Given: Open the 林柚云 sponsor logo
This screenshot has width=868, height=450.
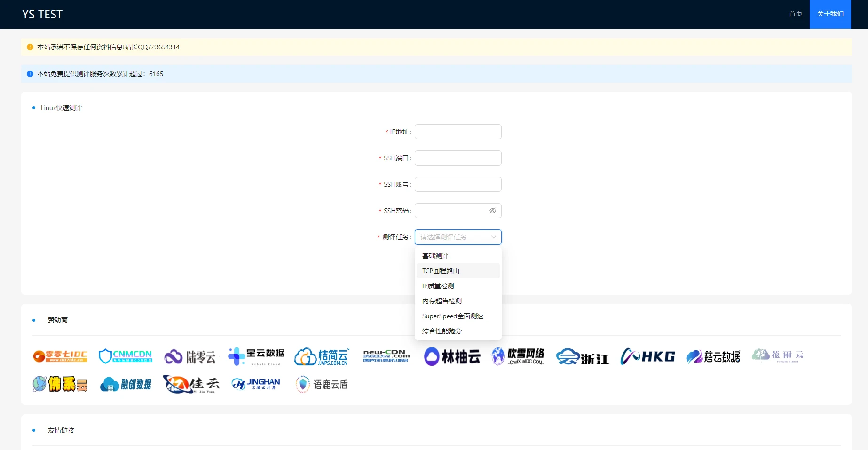Looking at the screenshot, I should (452, 357).
